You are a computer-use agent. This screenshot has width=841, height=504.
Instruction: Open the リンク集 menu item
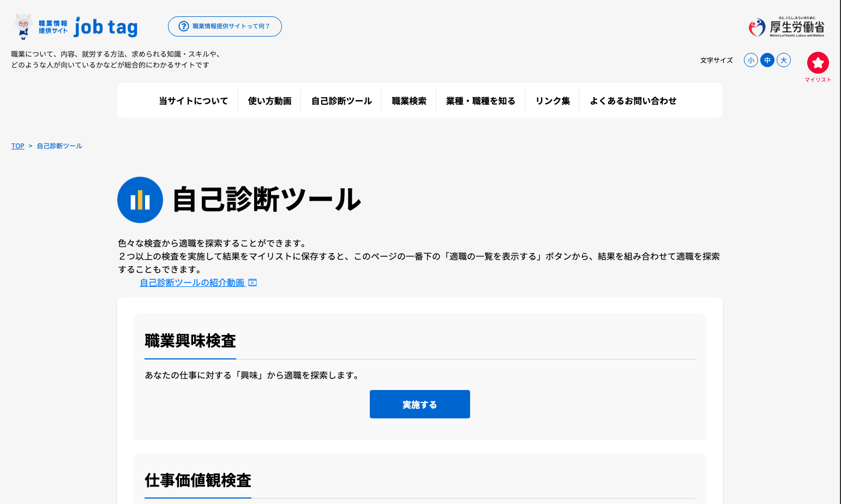[x=552, y=101]
